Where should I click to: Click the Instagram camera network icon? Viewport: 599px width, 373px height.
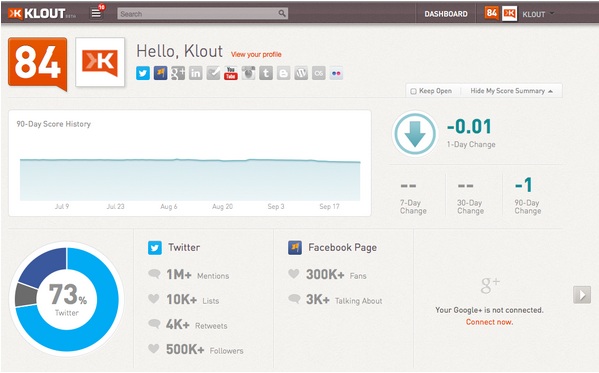pyautogui.click(x=248, y=73)
